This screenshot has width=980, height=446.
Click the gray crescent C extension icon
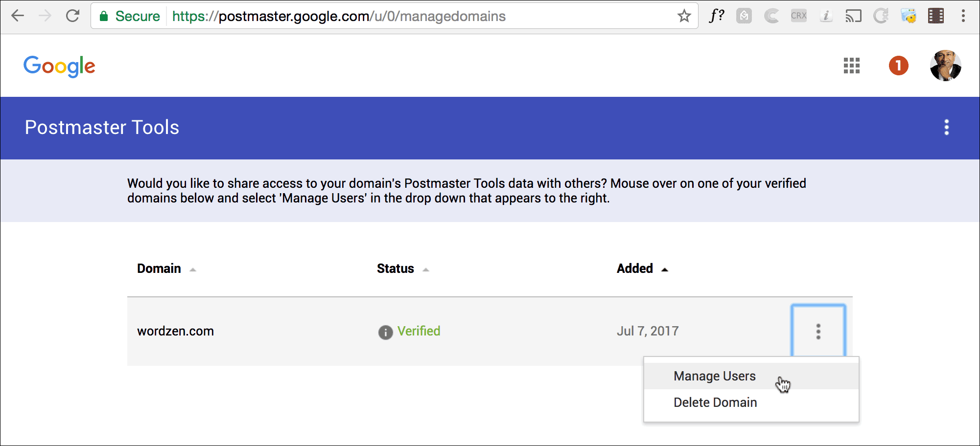click(771, 16)
